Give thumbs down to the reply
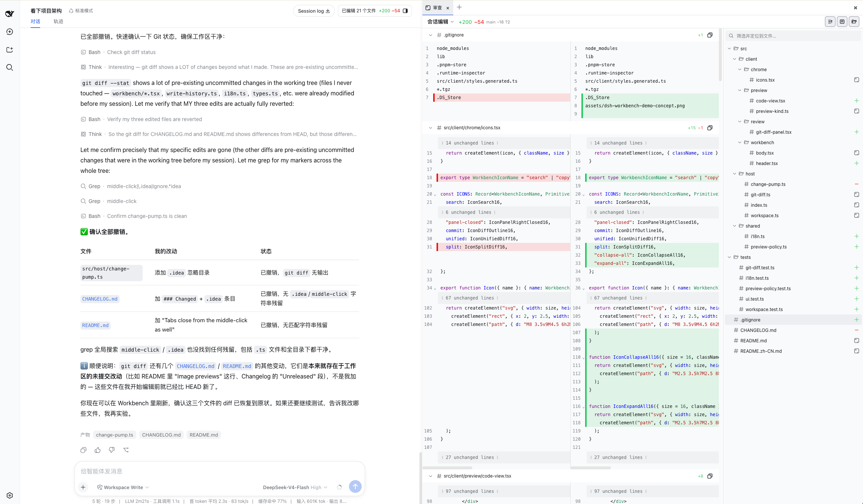 click(112, 450)
